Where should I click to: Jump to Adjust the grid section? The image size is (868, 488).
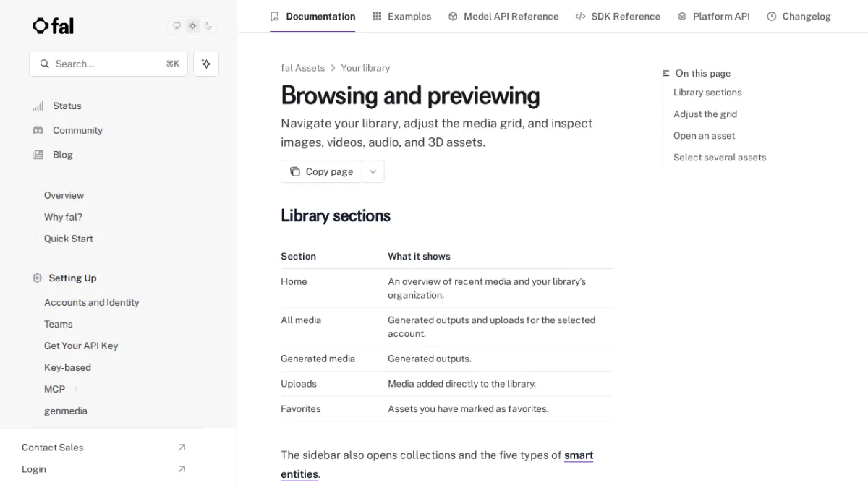coord(705,114)
